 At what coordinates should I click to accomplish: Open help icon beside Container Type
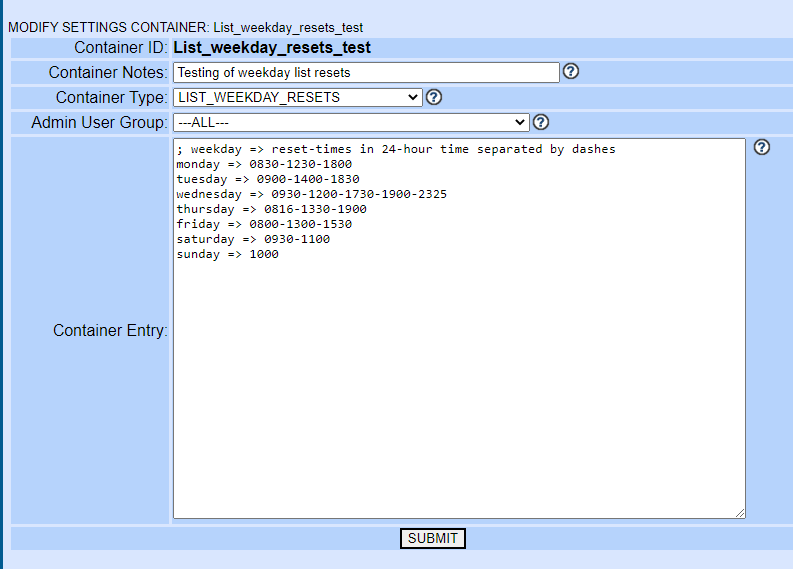433,97
